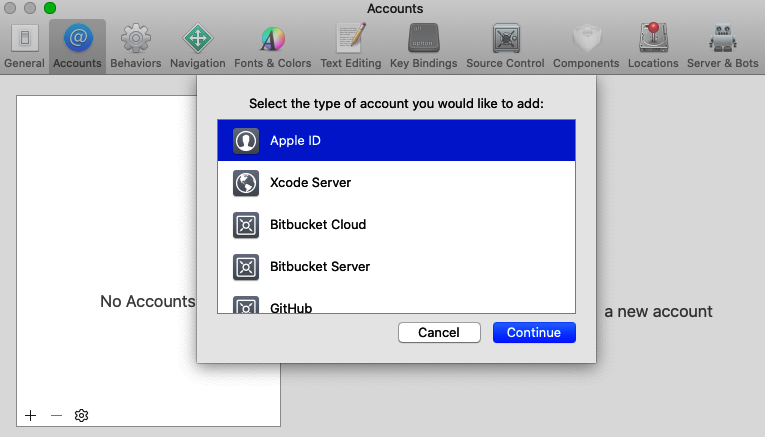Open Key Bindings preferences

click(x=423, y=47)
